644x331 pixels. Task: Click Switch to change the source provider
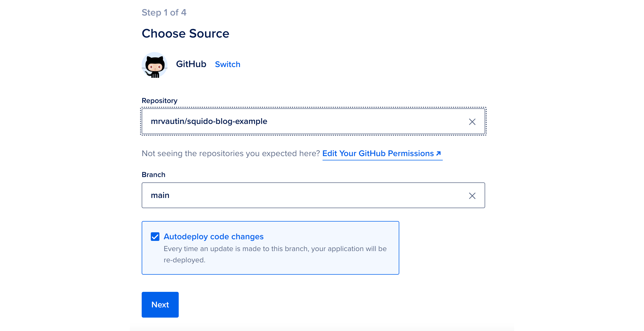click(228, 64)
